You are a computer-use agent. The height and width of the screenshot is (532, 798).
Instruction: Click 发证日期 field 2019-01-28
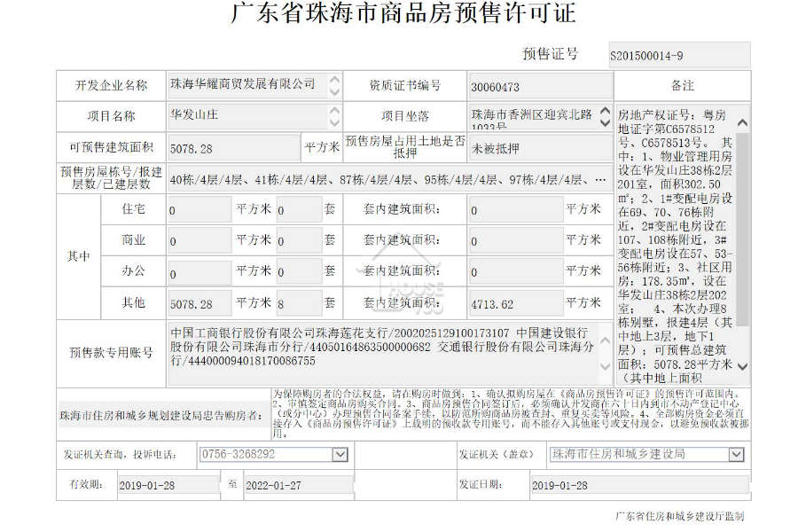639,485
